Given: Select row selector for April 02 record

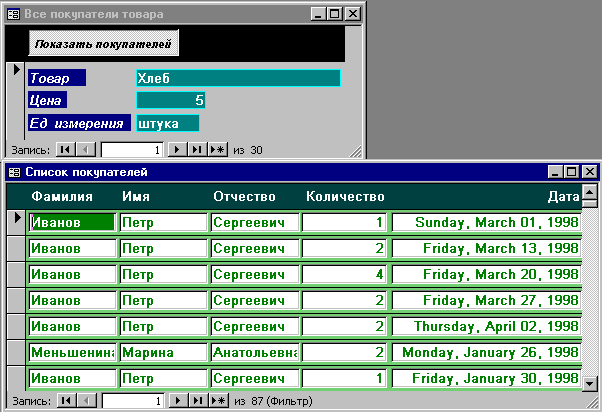Looking at the screenshot, I should pos(16,326).
